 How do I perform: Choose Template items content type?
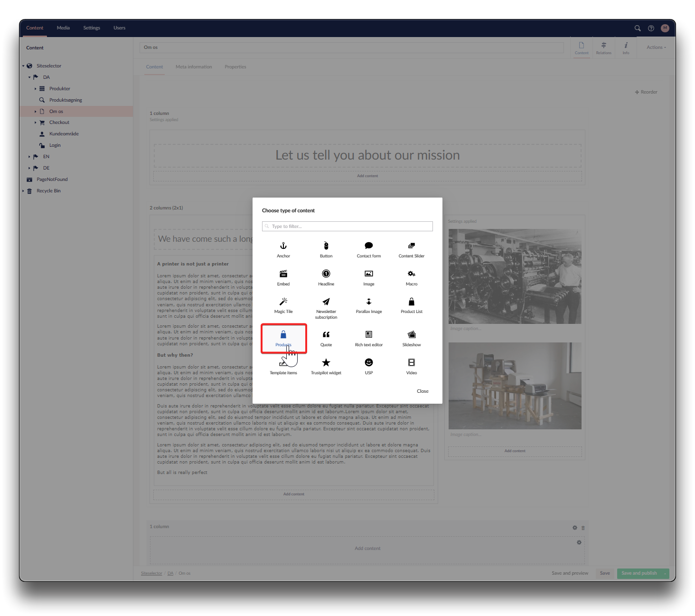[x=283, y=367]
